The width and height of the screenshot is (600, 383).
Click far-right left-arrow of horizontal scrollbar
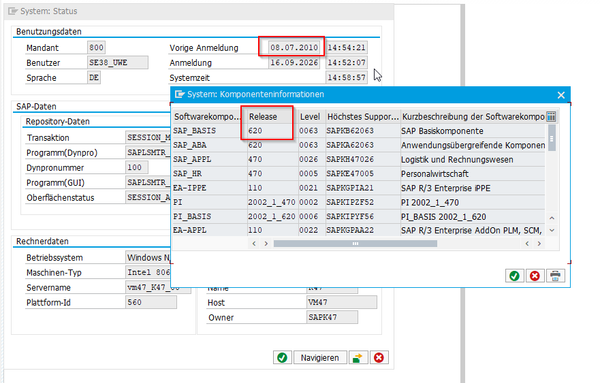[527, 243]
